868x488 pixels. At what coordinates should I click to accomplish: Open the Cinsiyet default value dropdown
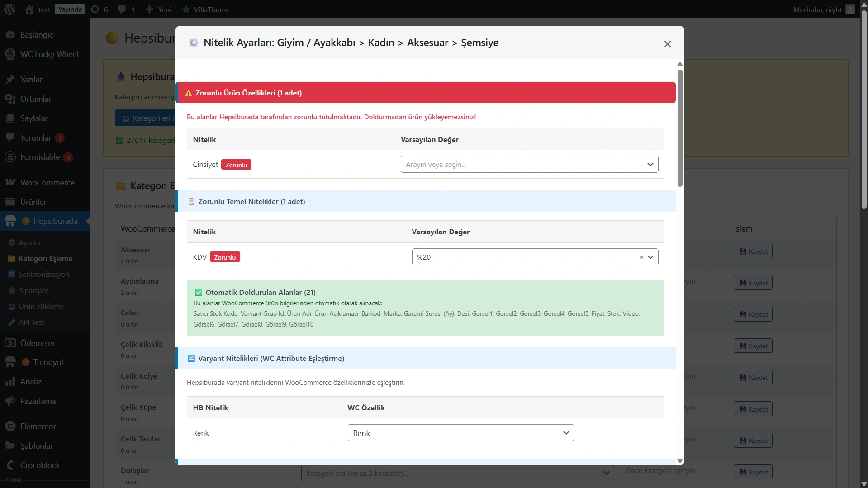coord(529,164)
